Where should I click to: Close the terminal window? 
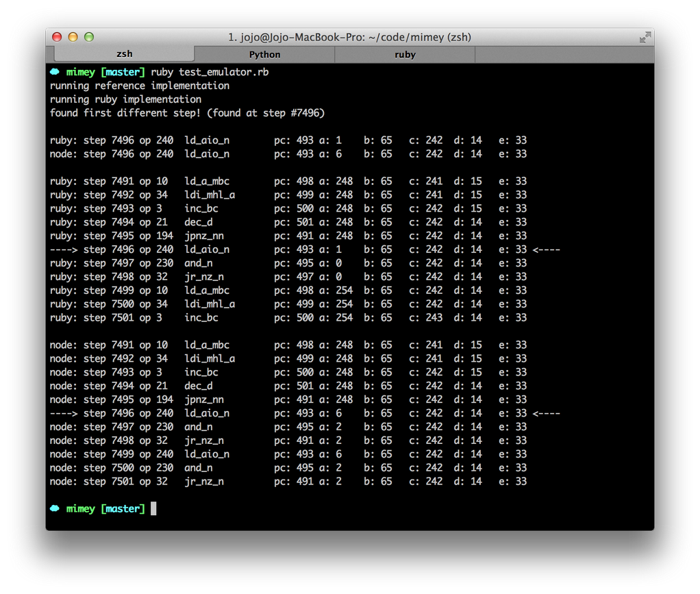coord(57,38)
